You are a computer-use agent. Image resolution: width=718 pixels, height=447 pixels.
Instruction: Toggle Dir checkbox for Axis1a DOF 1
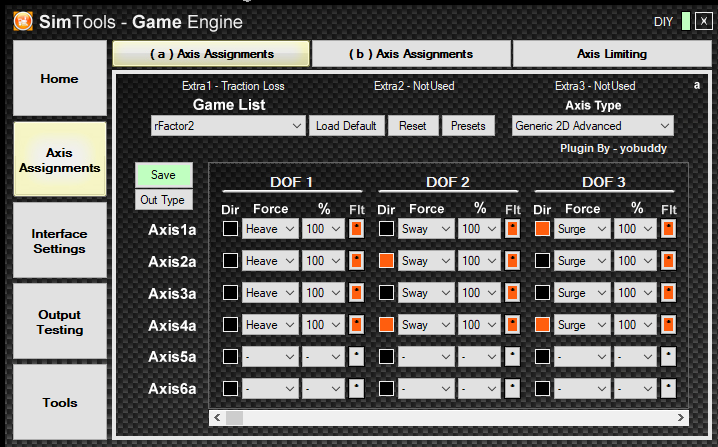230,229
